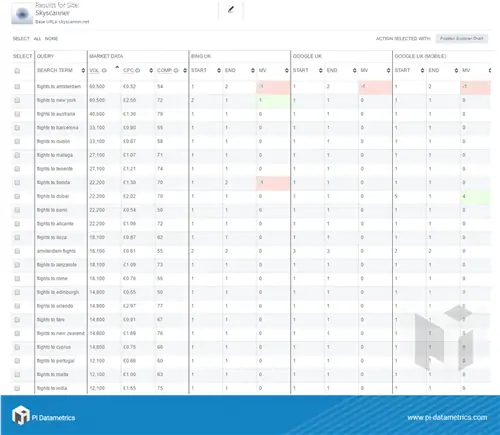Click the flights to new zealand term
500x435 pixels.
point(60,333)
